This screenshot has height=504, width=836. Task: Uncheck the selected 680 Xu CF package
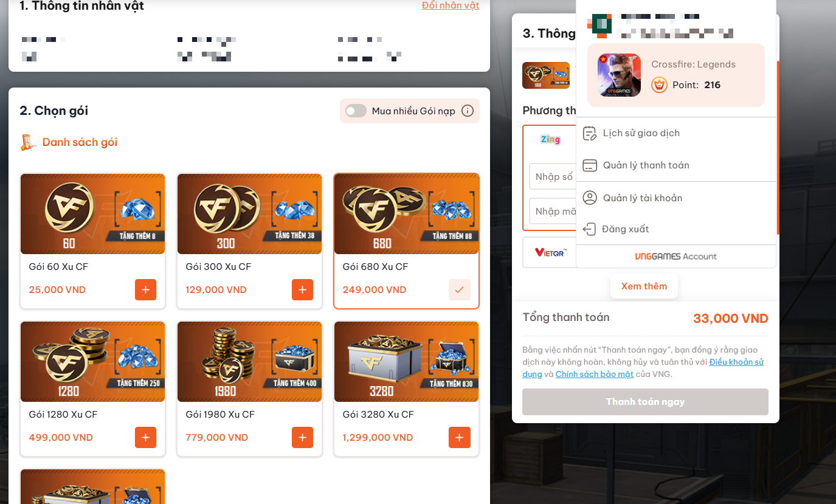tap(459, 290)
